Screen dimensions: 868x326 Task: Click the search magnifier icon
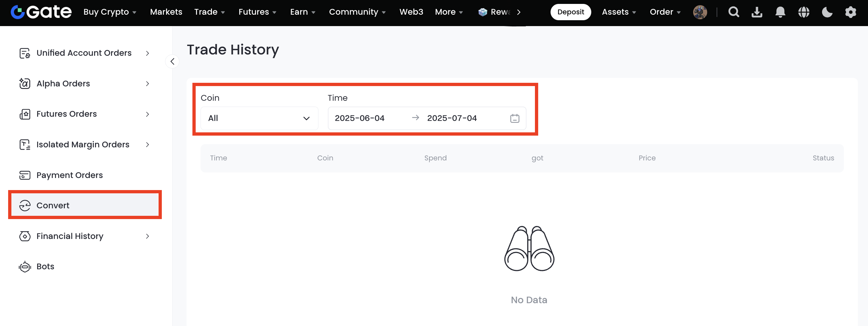(x=734, y=12)
